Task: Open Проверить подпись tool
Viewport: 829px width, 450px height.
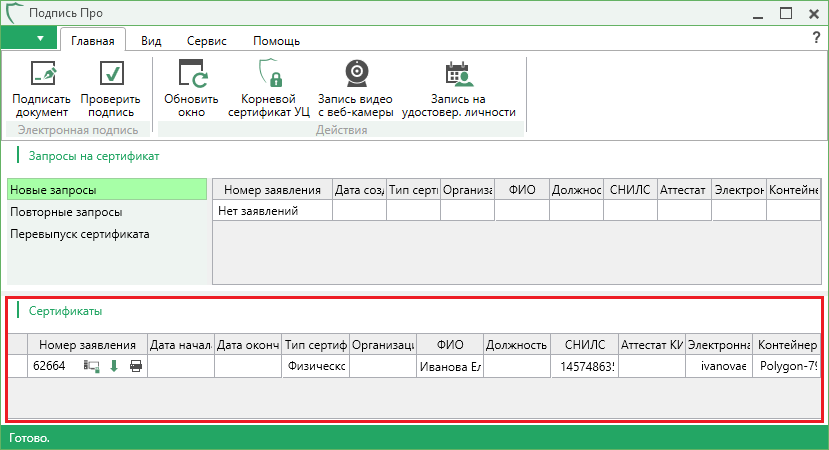Action: pos(111,75)
